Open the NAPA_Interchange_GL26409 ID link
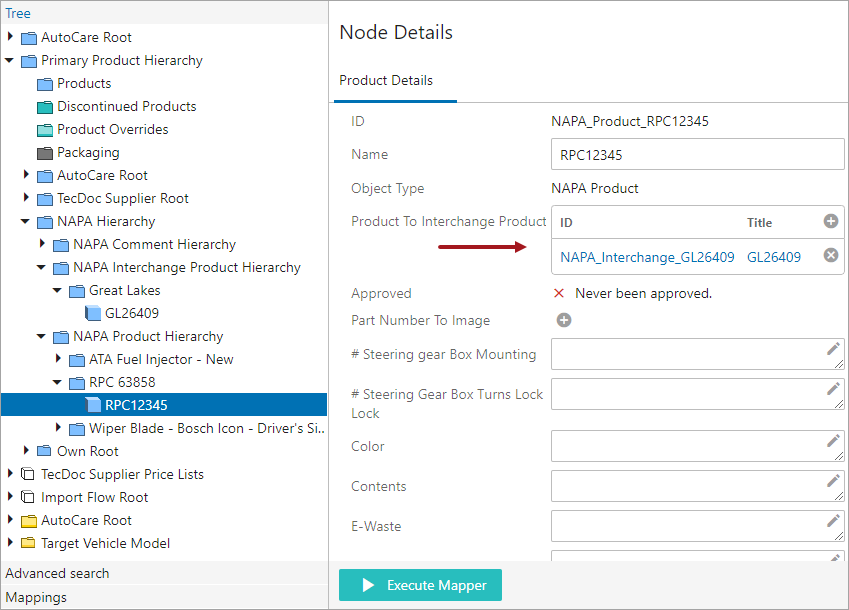 click(x=647, y=257)
